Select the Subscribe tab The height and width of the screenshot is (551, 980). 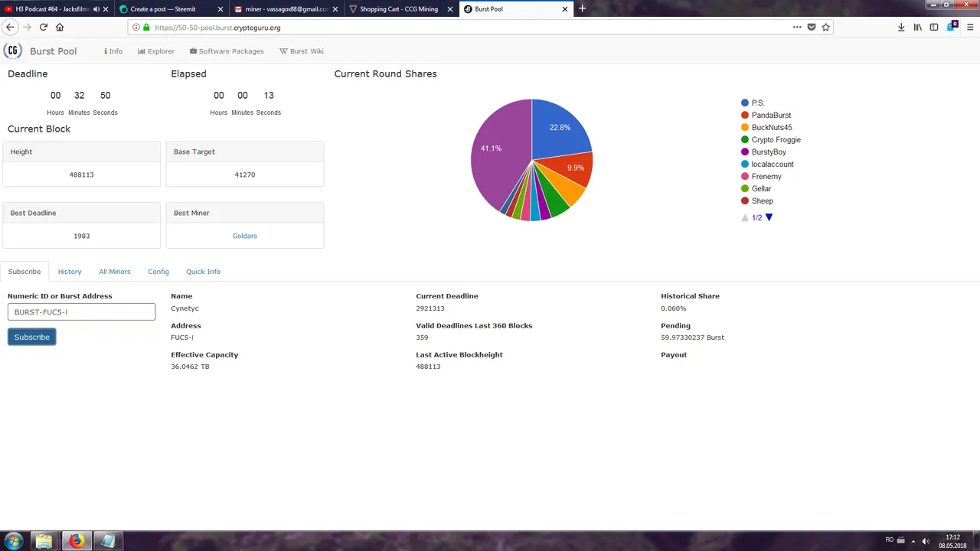24,272
